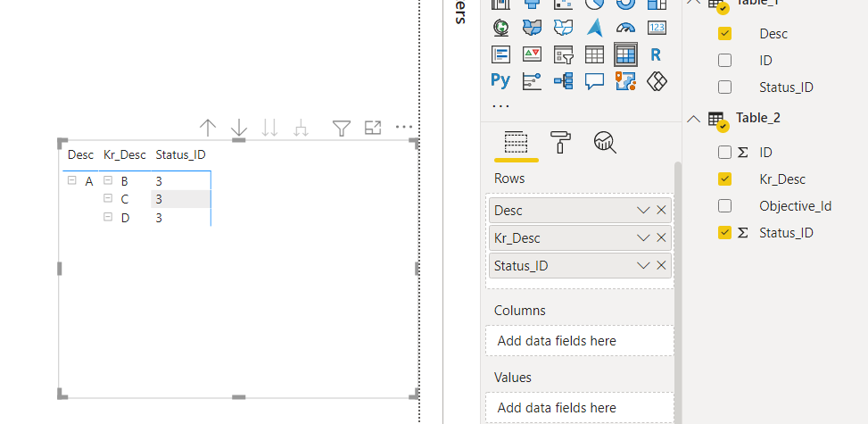The height and width of the screenshot is (424, 868).
Task: Insert the KPI visualization
Action: [532, 54]
